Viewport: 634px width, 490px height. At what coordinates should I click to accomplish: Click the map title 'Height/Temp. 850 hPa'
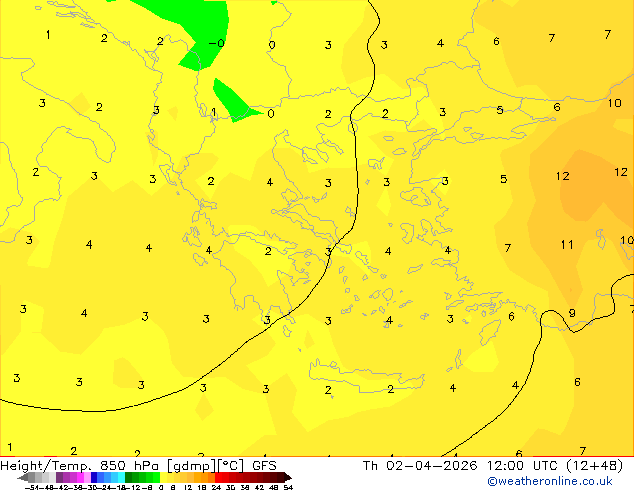pyautogui.click(x=79, y=466)
